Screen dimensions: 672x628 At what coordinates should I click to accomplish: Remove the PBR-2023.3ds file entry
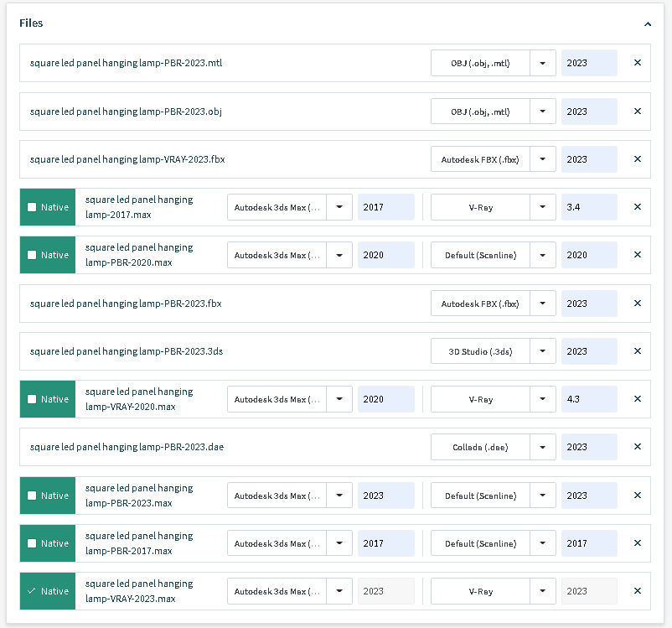[x=637, y=351]
